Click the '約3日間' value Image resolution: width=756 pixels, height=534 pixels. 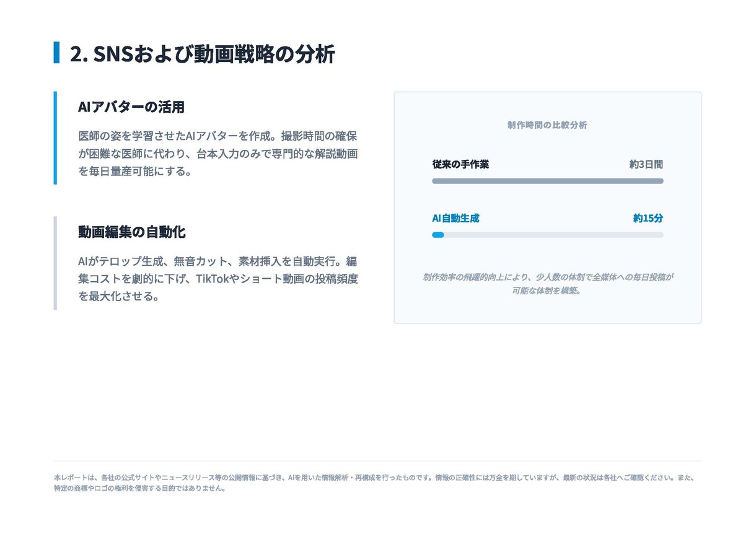pos(646,164)
